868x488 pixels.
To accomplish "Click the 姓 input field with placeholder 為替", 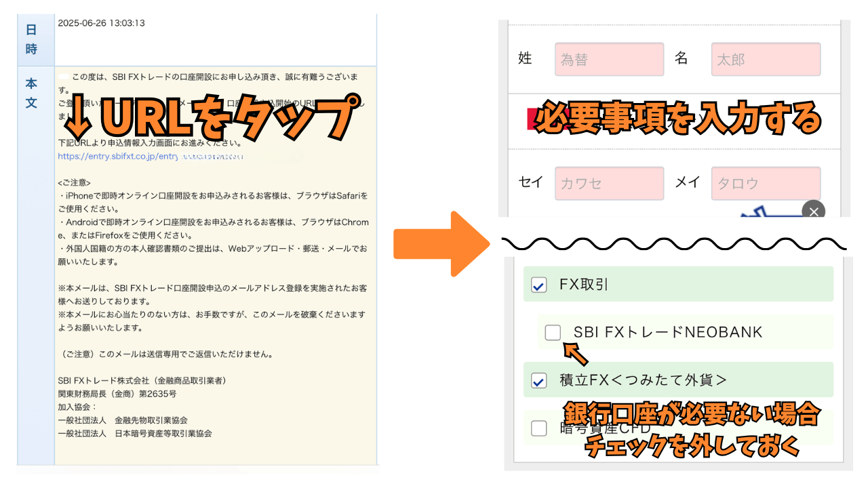I will pyautogui.click(x=610, y=59).
